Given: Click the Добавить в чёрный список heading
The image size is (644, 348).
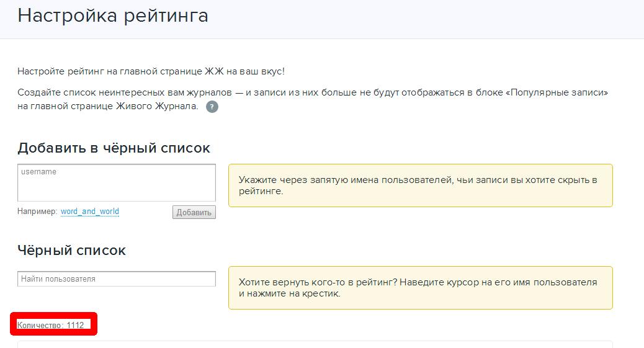Looking at the screenshot, I should 114,148.
